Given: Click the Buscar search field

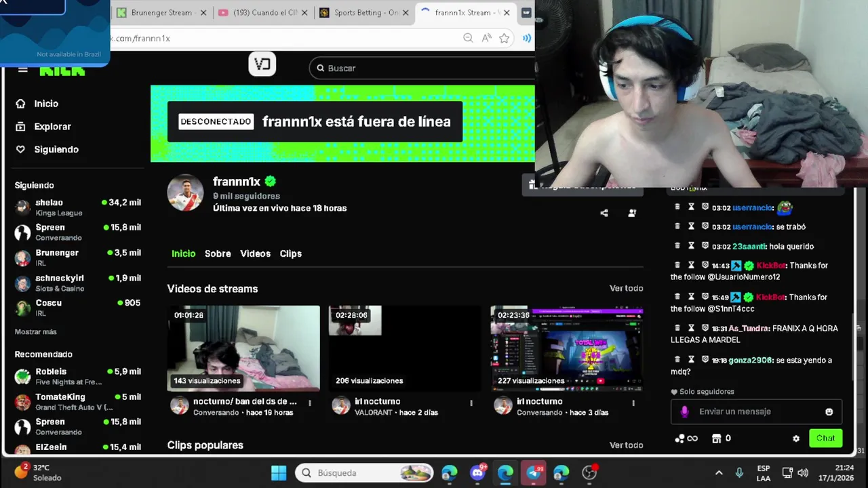Looking at the screenshot, I should point(422,68).
